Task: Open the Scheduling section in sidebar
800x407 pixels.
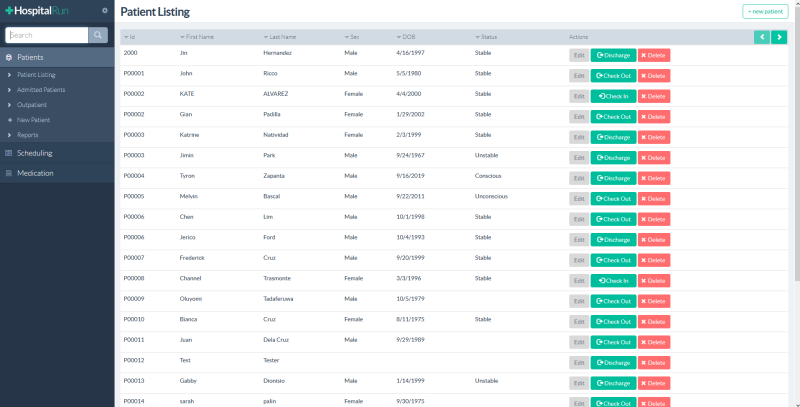Action: tap(34, 153)
